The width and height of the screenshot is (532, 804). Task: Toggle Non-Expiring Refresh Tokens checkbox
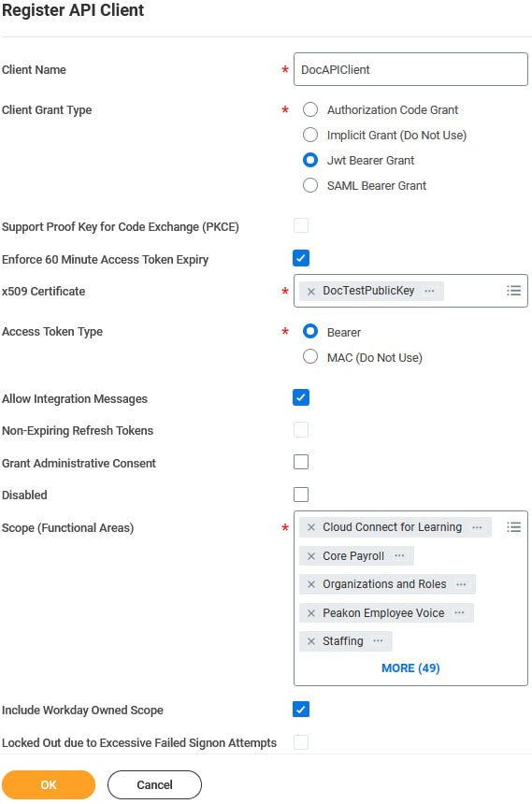pyautogui.click(x=301, y=430)
